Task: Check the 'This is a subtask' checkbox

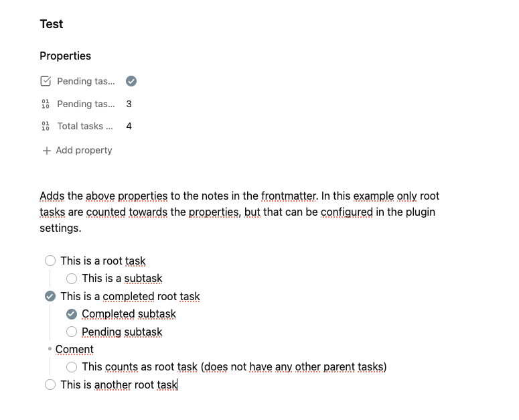Action: tap(72, 279)
